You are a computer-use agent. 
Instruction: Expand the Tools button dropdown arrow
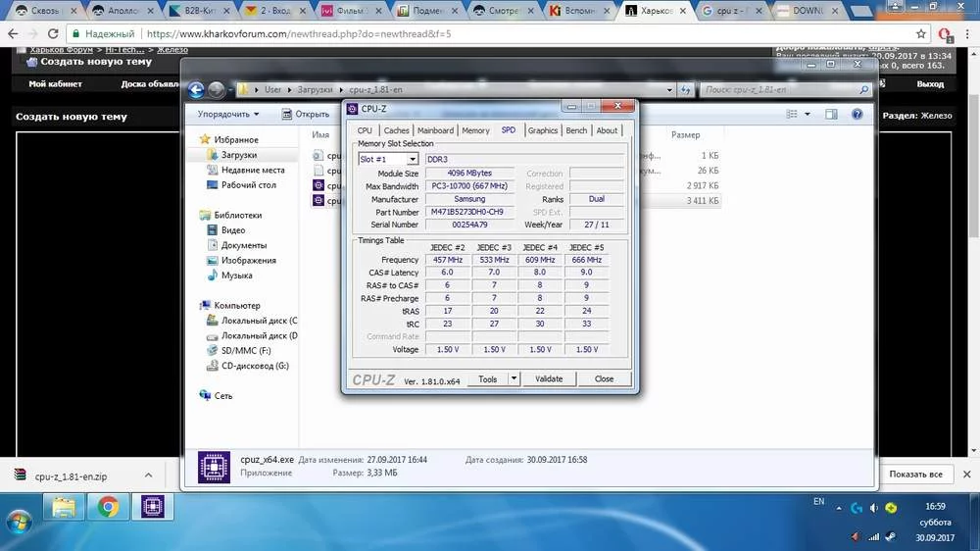point(514,379)
